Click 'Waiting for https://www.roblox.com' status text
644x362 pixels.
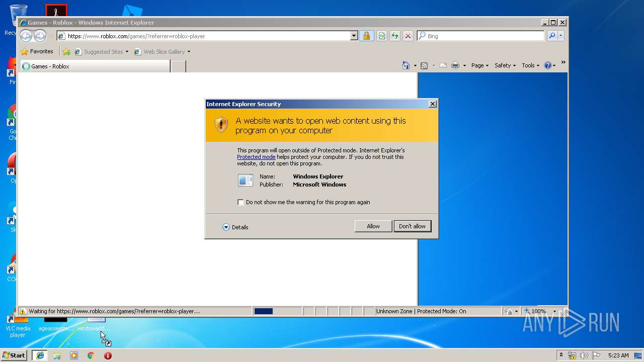click(x=114, y=311)
